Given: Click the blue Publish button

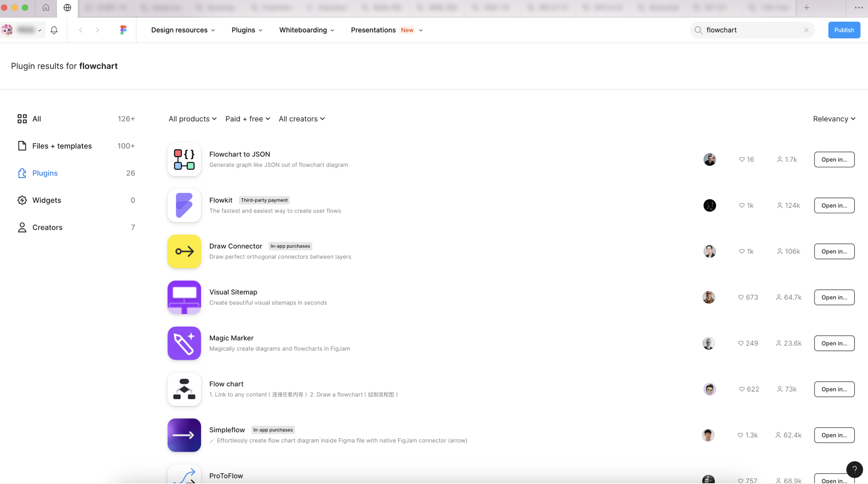Looking at the screenshot, I should [x=843, y=30].
